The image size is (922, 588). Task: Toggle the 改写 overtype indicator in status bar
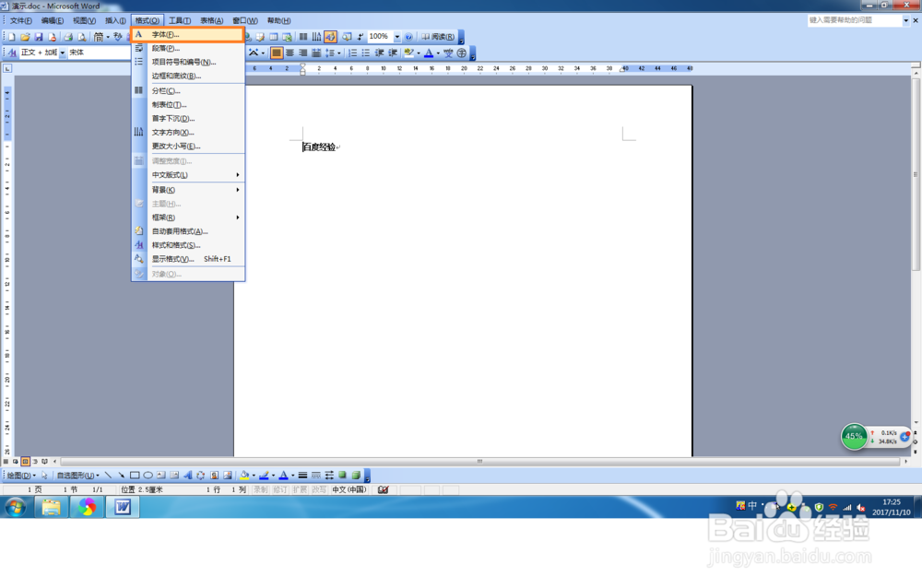pyautogui.click(x=319, y=489)
